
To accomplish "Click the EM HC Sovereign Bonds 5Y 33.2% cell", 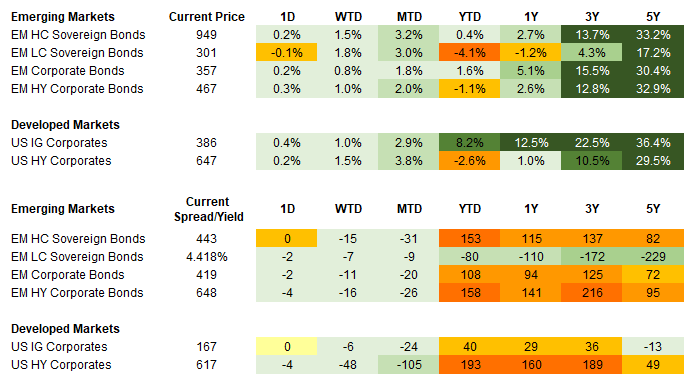I will click(x=653, y=34).
